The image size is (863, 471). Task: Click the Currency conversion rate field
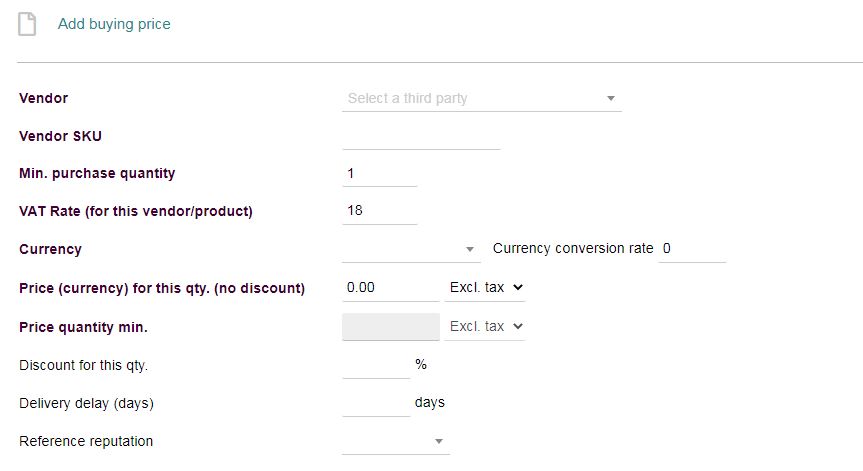click(692, 249)
